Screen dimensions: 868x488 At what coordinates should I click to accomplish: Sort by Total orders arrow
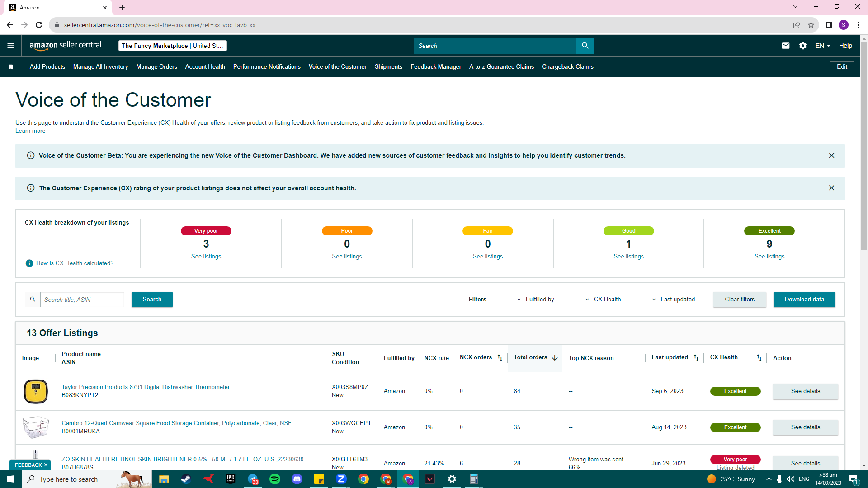click(x=555, y=358)
